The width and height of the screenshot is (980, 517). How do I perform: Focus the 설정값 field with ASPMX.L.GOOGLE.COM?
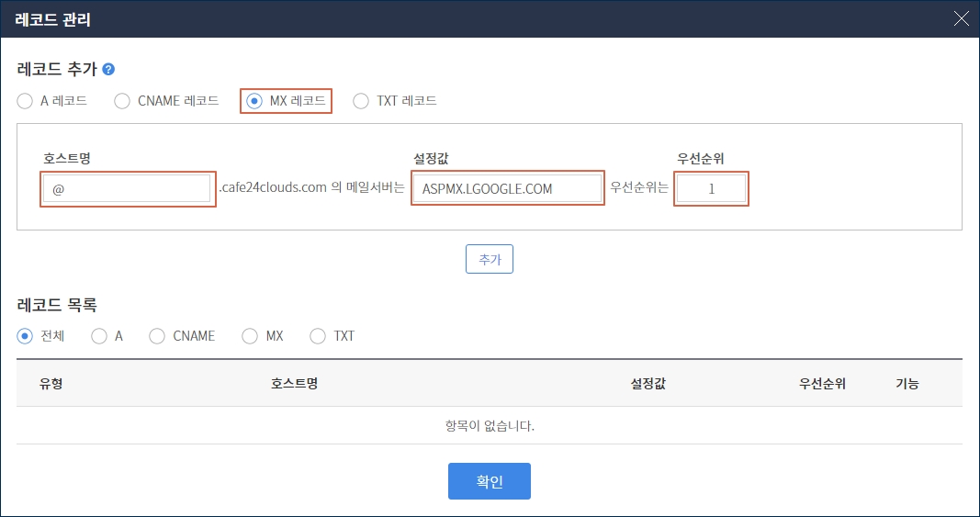(x=507, y=188)
